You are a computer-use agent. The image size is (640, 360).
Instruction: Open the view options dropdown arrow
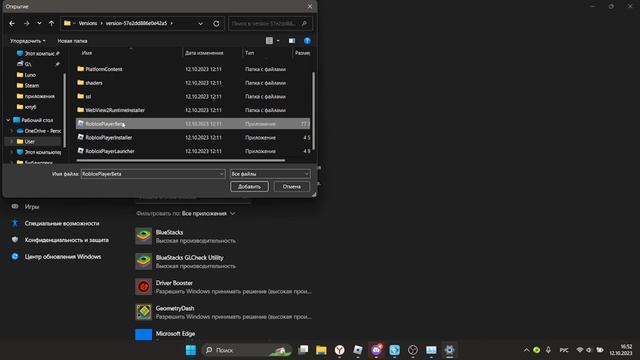[x=278, y=41]
